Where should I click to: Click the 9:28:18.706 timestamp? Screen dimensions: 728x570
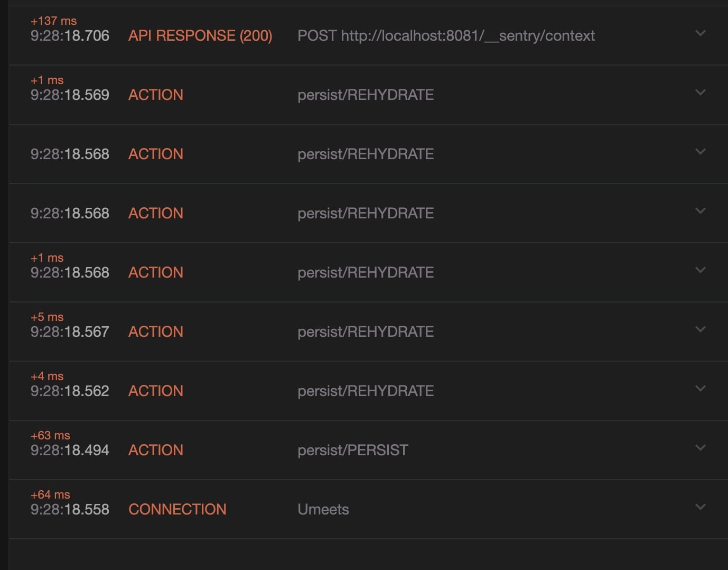point(70,35)
